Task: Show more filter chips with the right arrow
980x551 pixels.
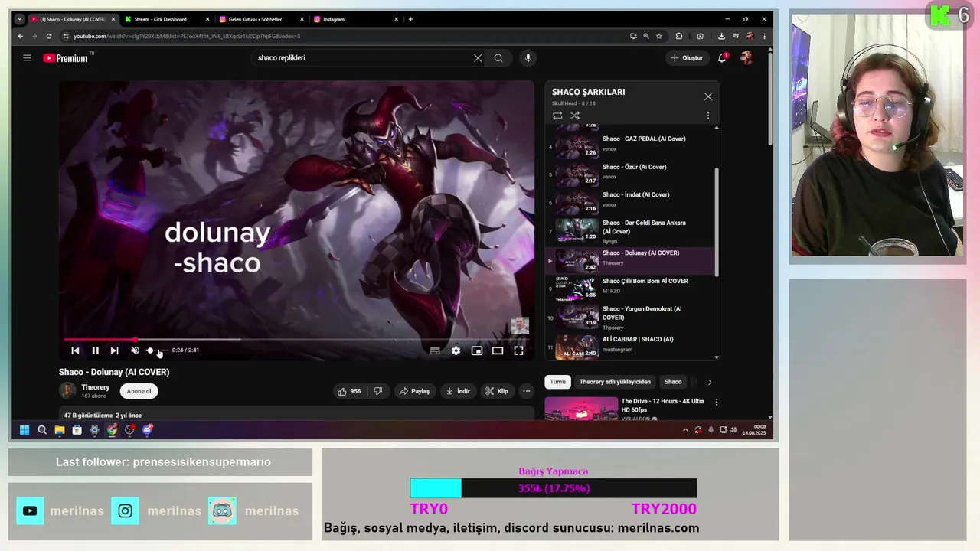Action: point(709,382)
